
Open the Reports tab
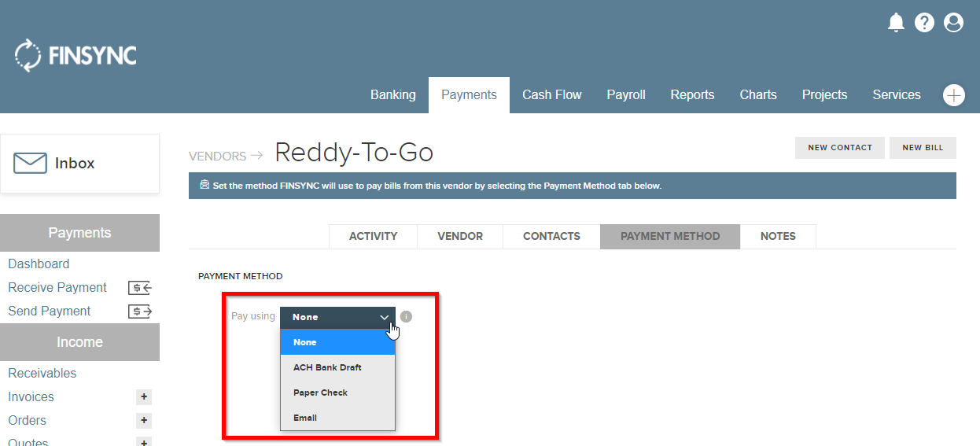[x=692, y=95]
